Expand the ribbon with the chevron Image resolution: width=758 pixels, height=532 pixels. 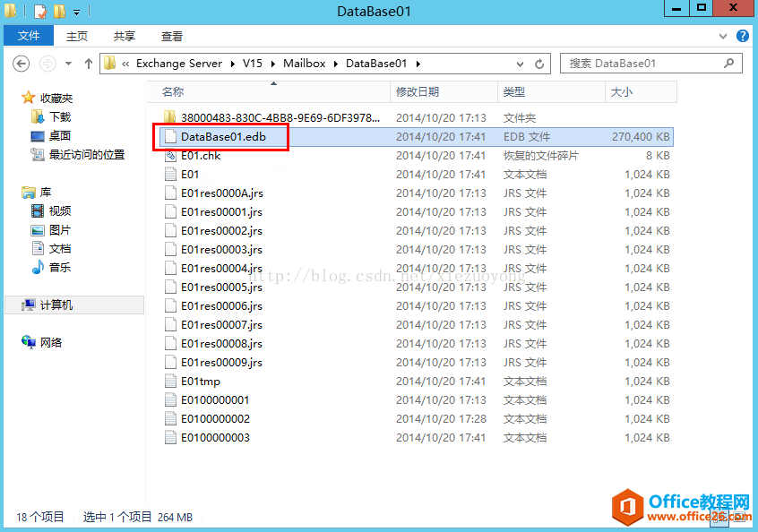(x=723, y=36)
